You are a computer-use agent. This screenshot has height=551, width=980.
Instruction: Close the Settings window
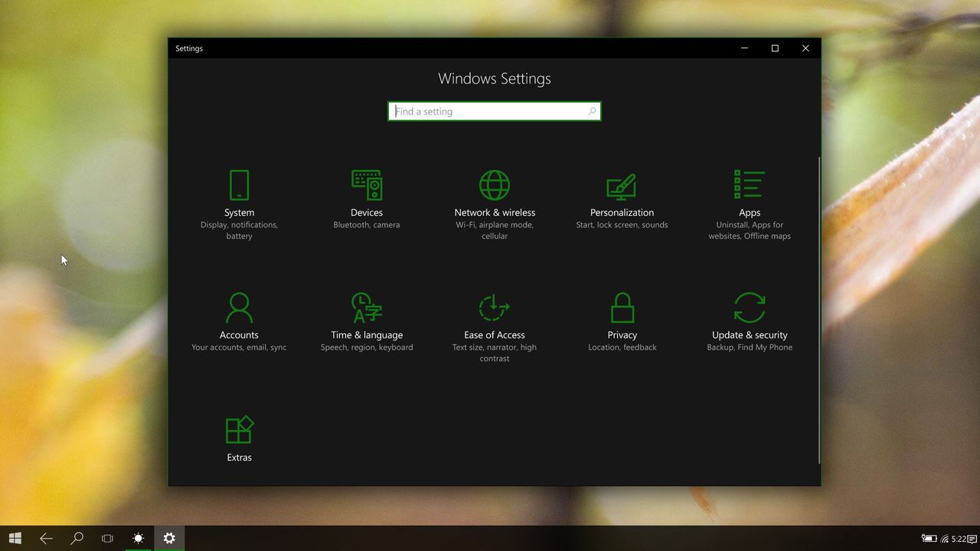805,48
